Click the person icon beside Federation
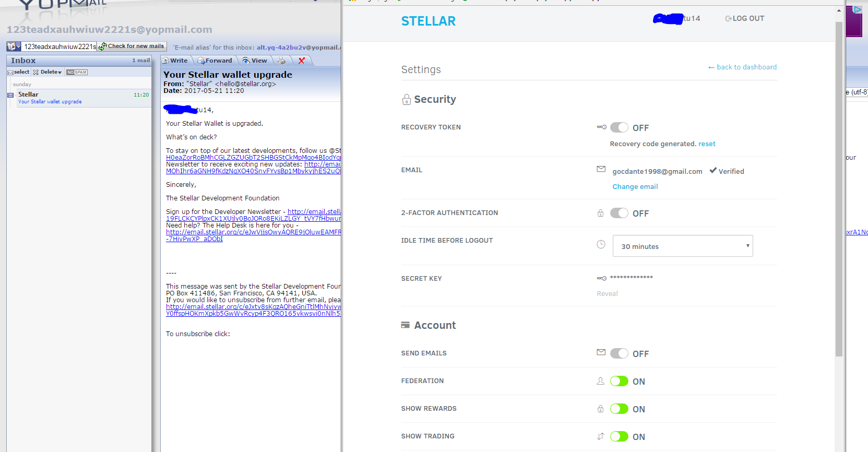 coord(601,381)
